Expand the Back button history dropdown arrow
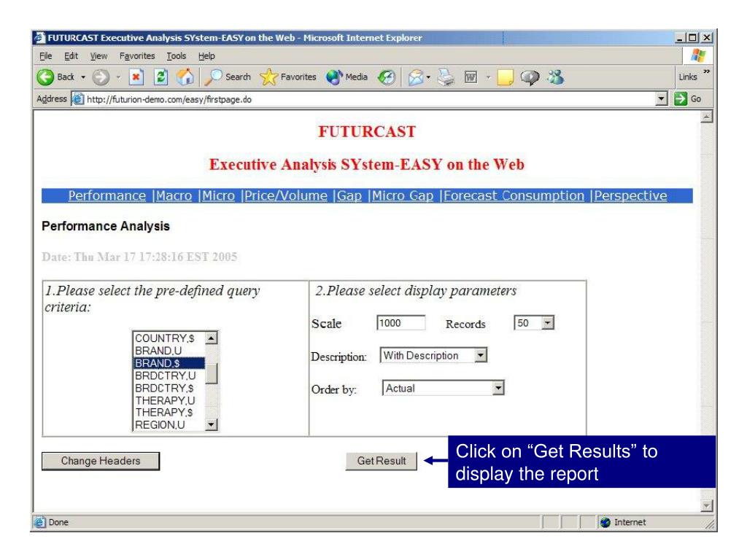Viewport: 747px width, 560px height. pos(83,77)
